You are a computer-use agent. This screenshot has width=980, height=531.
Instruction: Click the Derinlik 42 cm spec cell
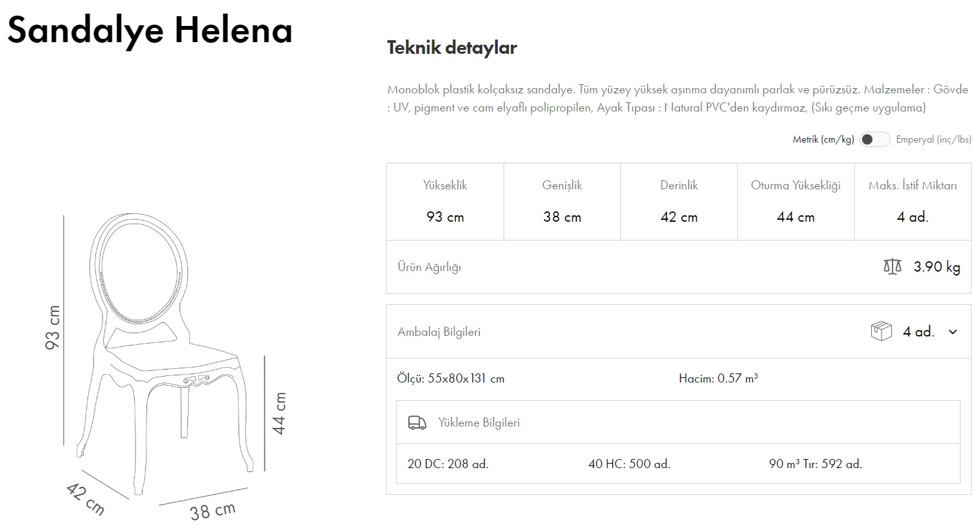(x=679, y=201)
